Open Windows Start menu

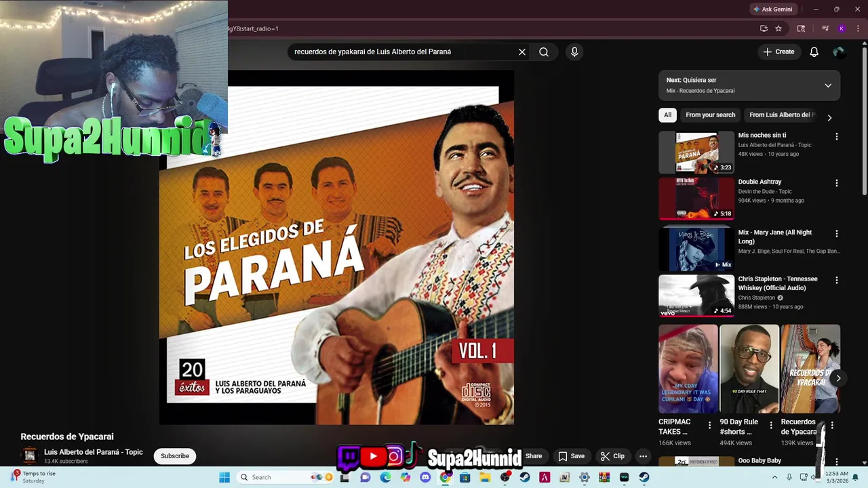pos(224,477)
